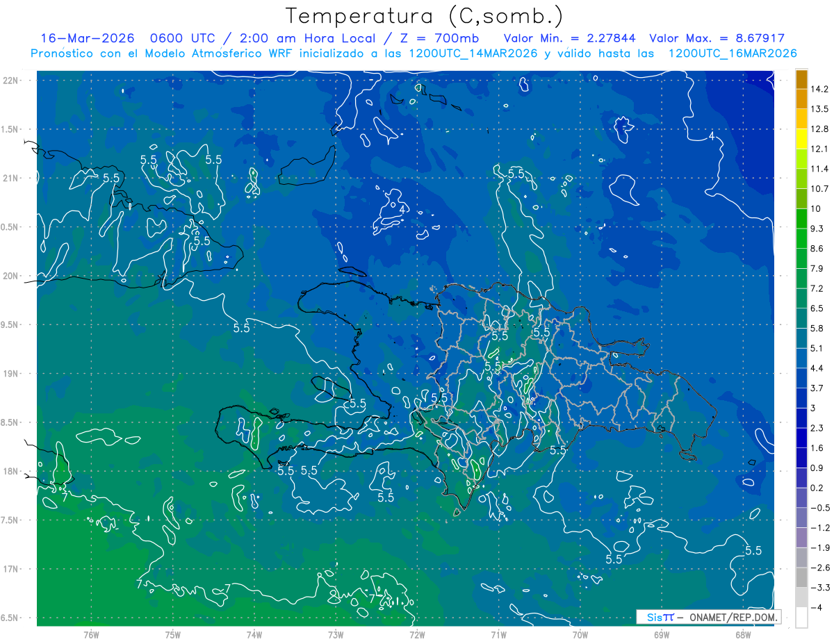Click the white colorbar swatch below -4
The image size is (834, 644).
tap(801, 618)
